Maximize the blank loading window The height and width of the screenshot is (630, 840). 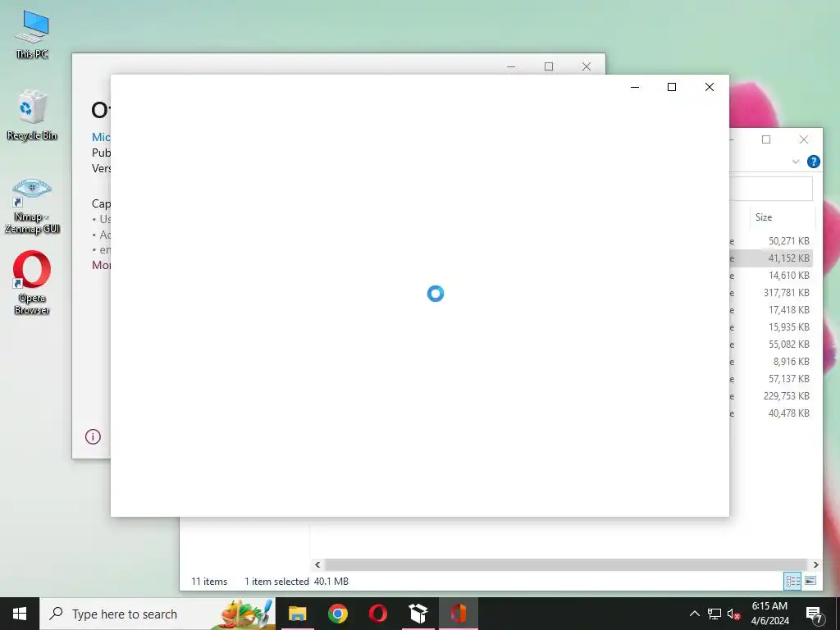click(x=672, y=87)
